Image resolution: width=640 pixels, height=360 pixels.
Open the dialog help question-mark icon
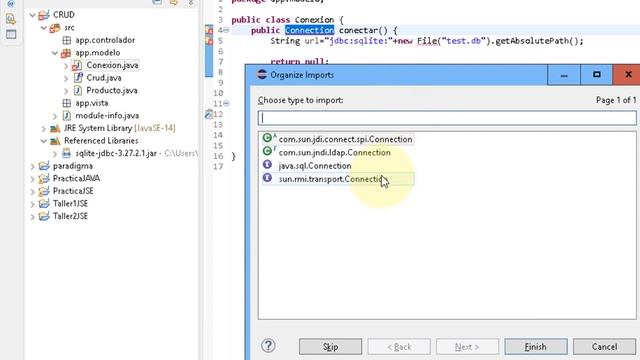(x=268, y=346)
